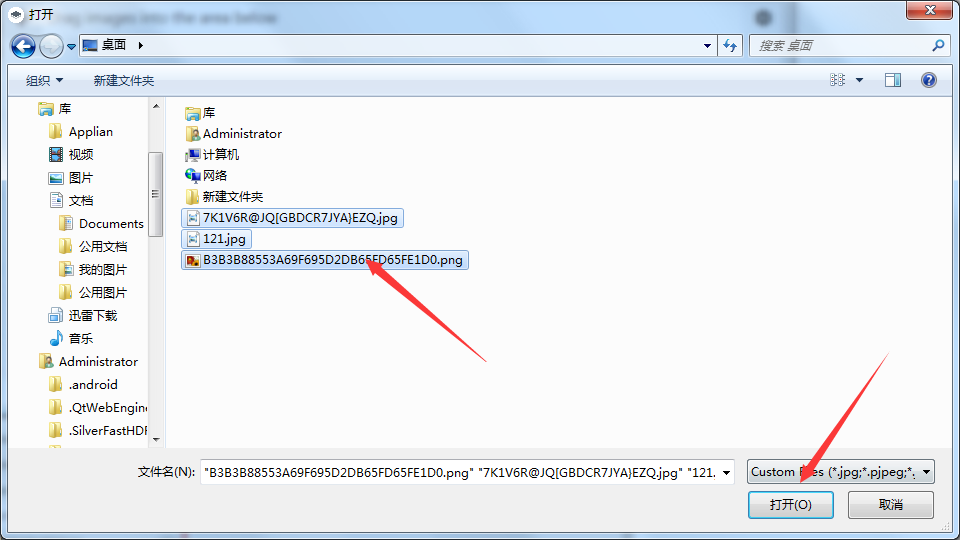This screenshot has width=960, height=540.
Task: Select Documents folder in the sidebar
Action: pyautogui.click(x=102, y=223)
